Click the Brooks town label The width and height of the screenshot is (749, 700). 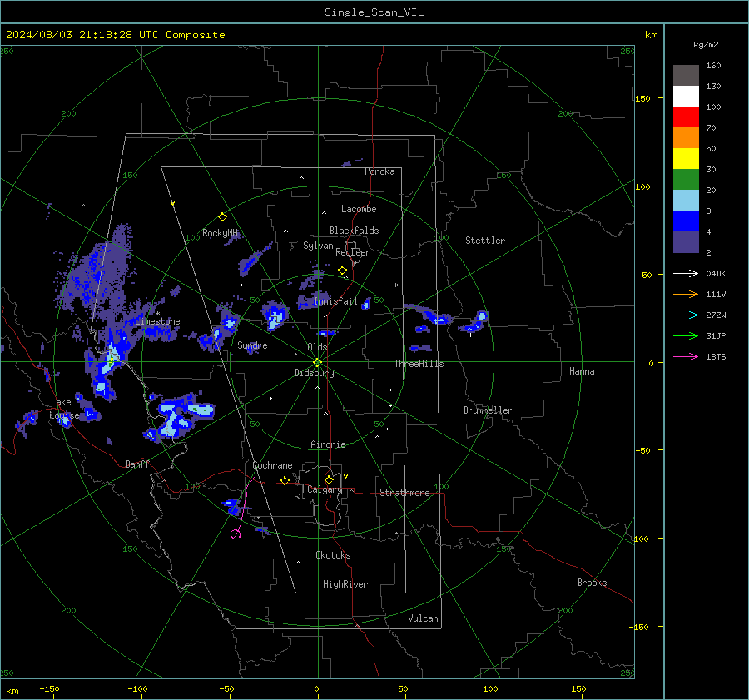coord(592,583)
